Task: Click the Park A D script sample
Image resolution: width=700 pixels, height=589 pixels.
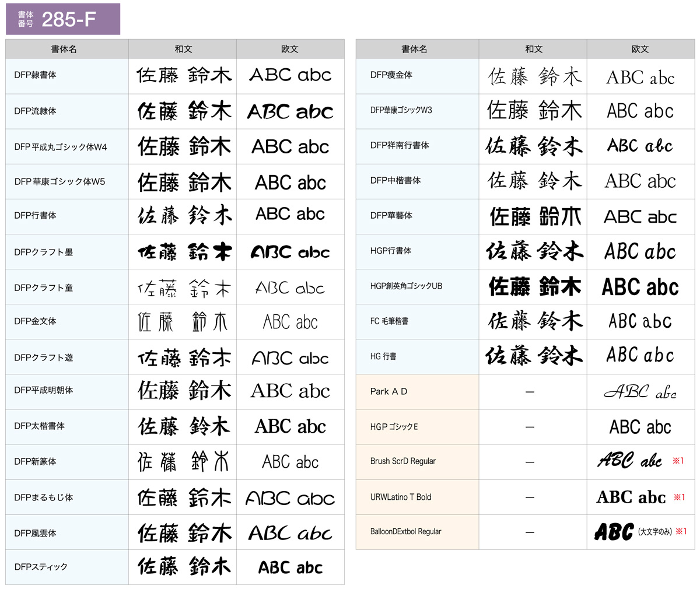Action: (640, 392)
